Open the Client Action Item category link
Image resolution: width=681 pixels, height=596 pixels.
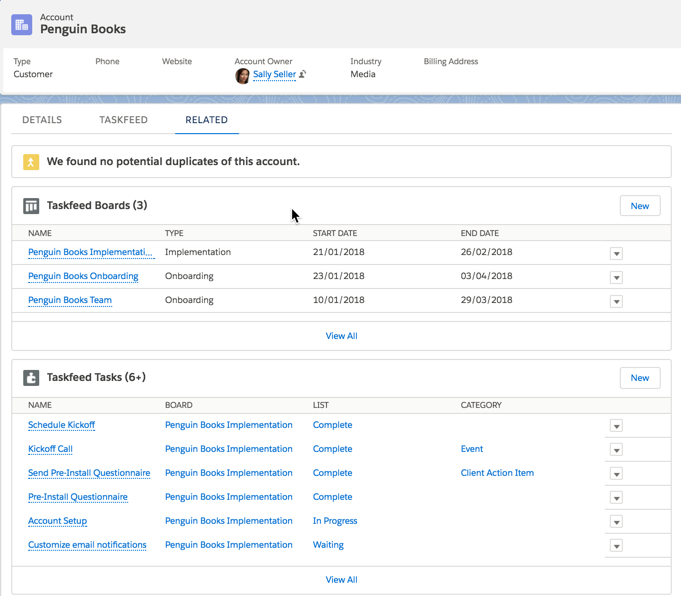497,473
